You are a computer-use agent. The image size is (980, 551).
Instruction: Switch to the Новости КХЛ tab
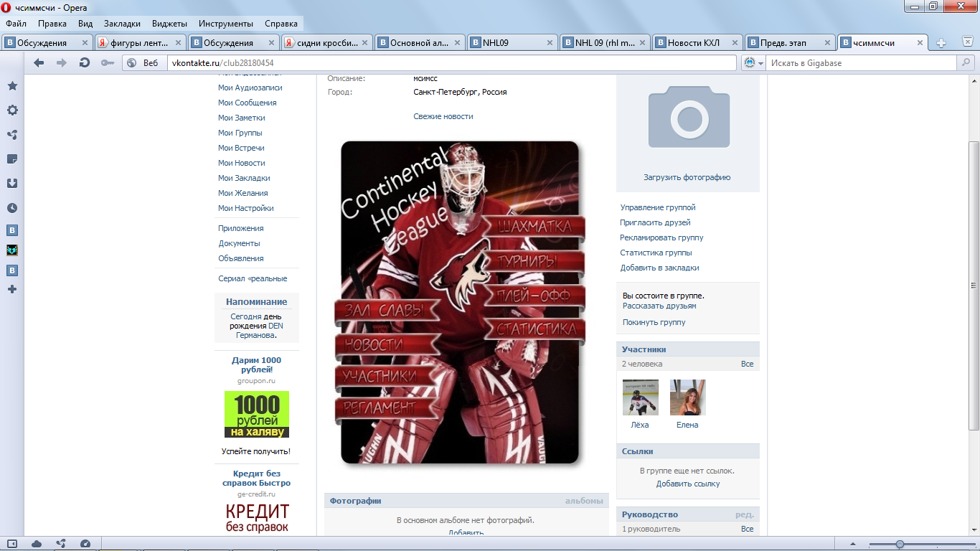point(697,43)
